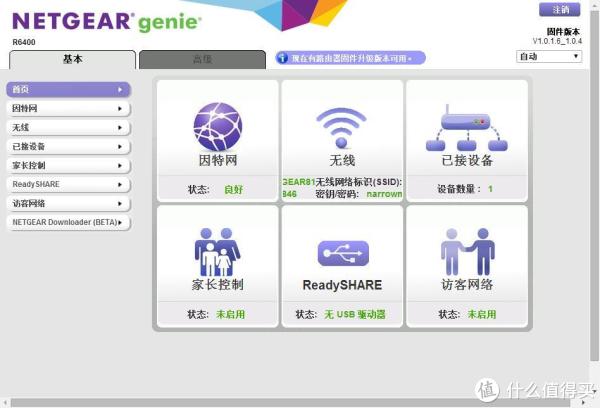Click the NETGEAR genie logo
Screen dimensions: 600x408
(106, 22)
